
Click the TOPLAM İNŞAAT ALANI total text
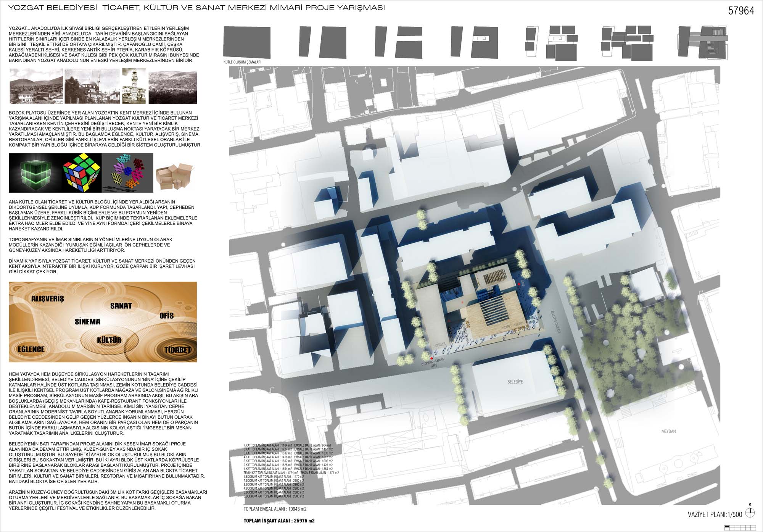tap(279, 521)
